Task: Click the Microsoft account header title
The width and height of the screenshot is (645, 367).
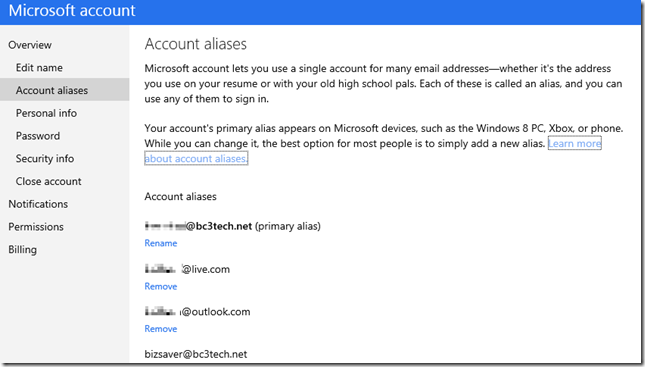Action: (x=72, y=10)
